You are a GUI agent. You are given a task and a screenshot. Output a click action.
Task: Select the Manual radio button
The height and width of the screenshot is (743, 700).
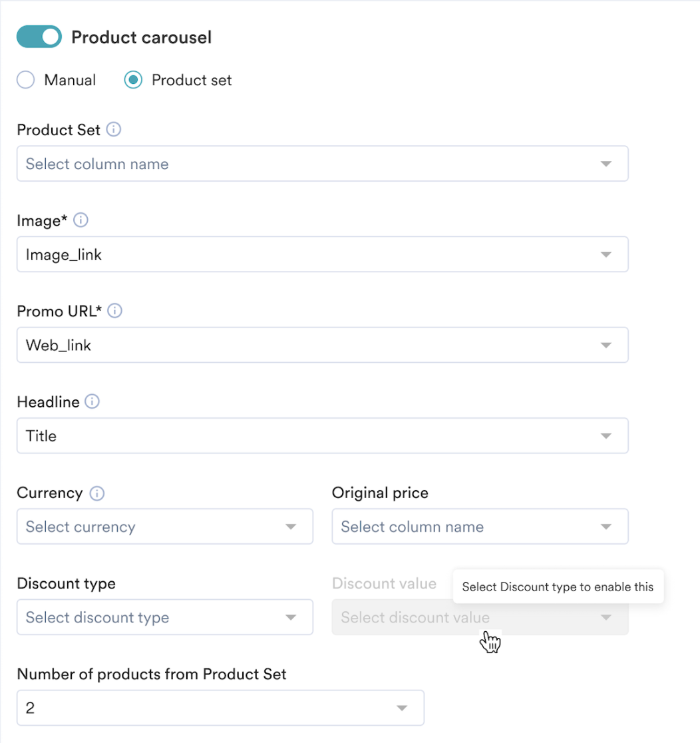click(25, 79)
